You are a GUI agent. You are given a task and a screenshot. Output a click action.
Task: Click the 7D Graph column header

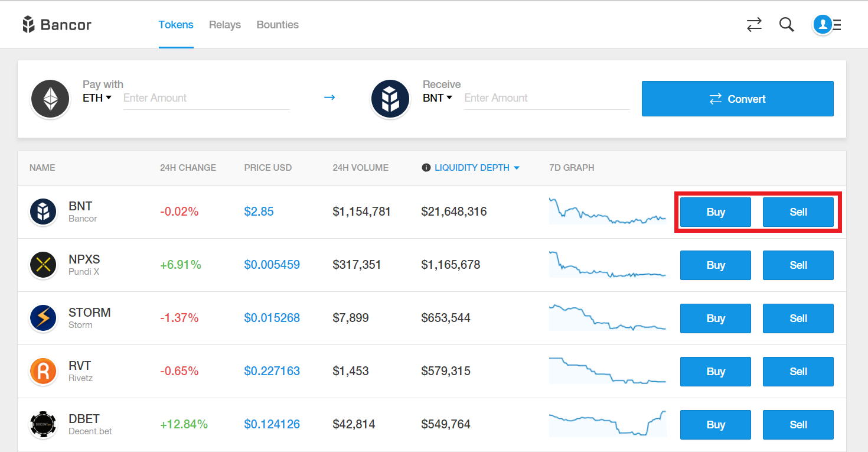(x=572, y=168)
